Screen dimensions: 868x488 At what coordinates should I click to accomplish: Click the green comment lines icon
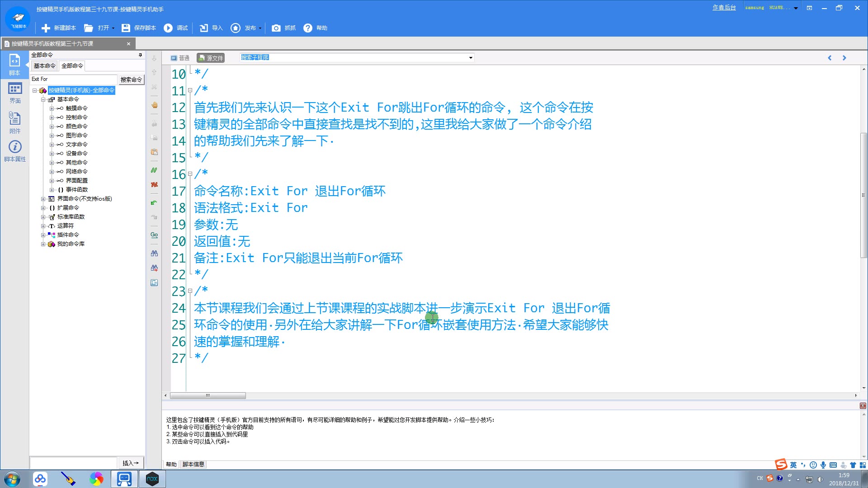154,170
